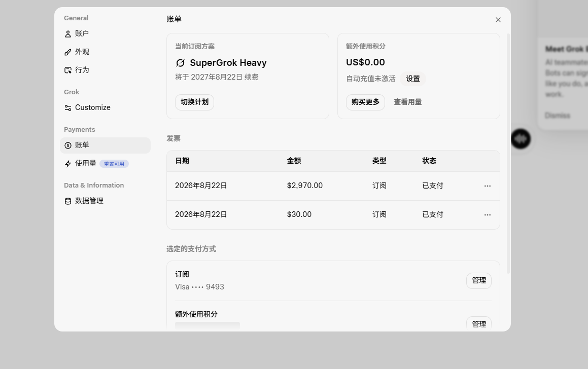This screenshot has width=588, height=369.
Task: Click the 发票 section heading
Action: click(174, 138)
